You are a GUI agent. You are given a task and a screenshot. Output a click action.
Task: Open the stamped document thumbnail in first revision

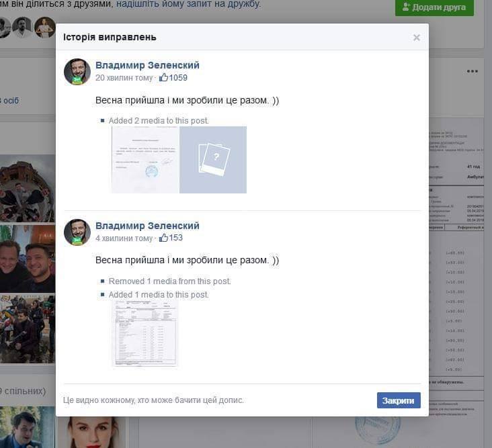tap(145, 160)
